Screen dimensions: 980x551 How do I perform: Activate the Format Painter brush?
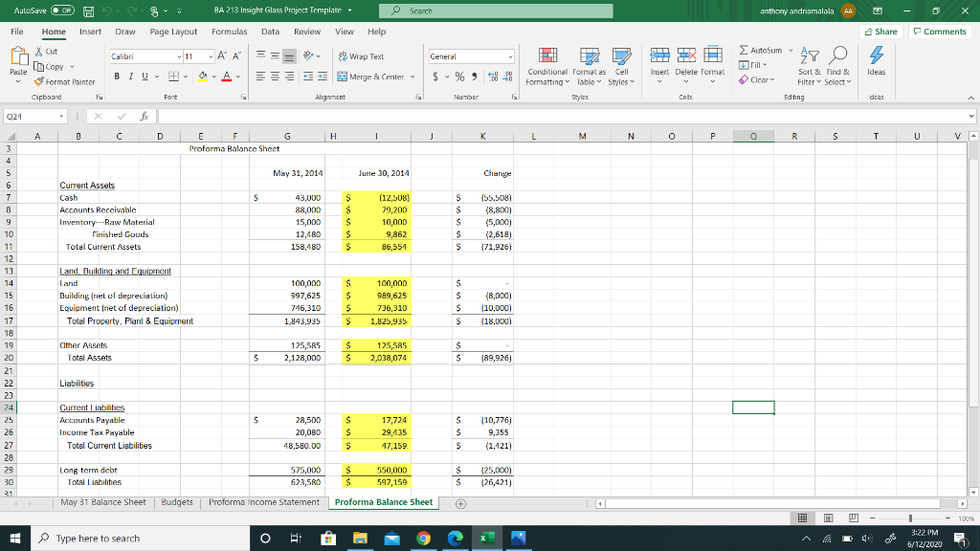tap(38, 82)
